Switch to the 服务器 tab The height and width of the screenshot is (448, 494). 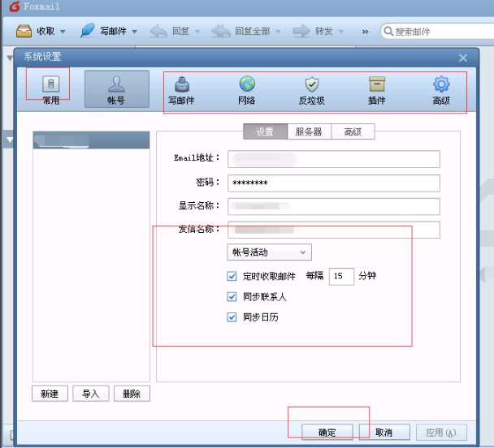point(309,131)
